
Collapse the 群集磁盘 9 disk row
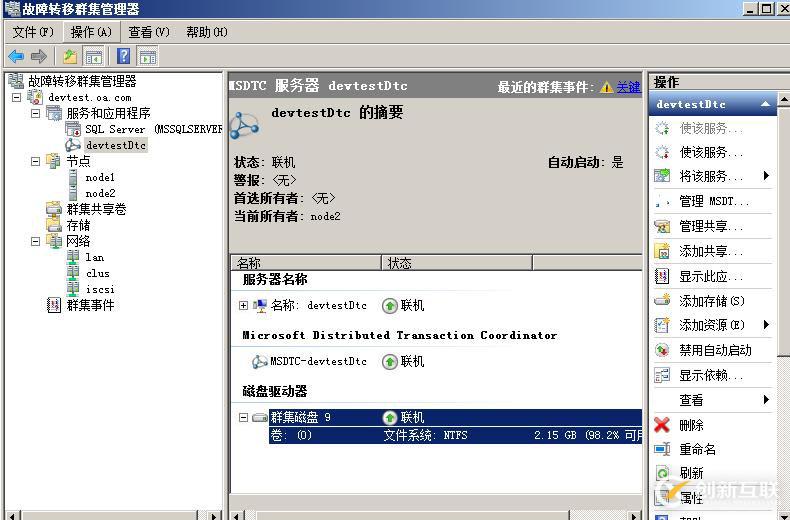pos(243,417)
